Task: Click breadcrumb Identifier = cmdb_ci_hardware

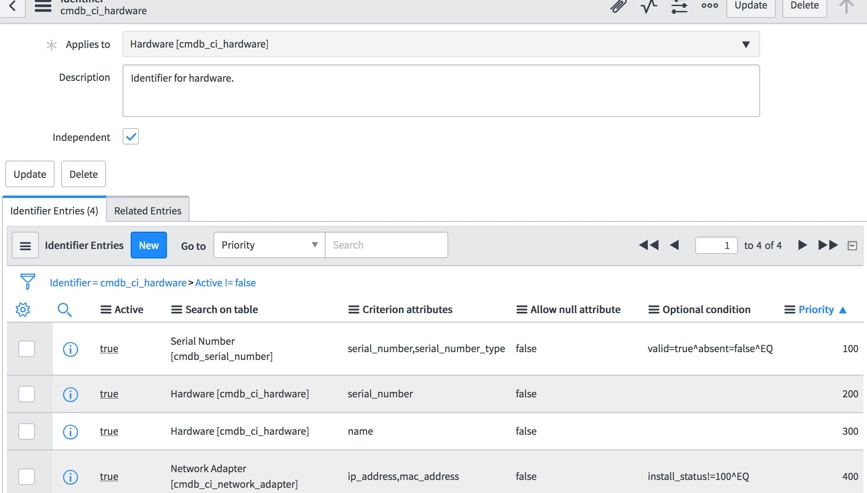Action: point(118,282)
